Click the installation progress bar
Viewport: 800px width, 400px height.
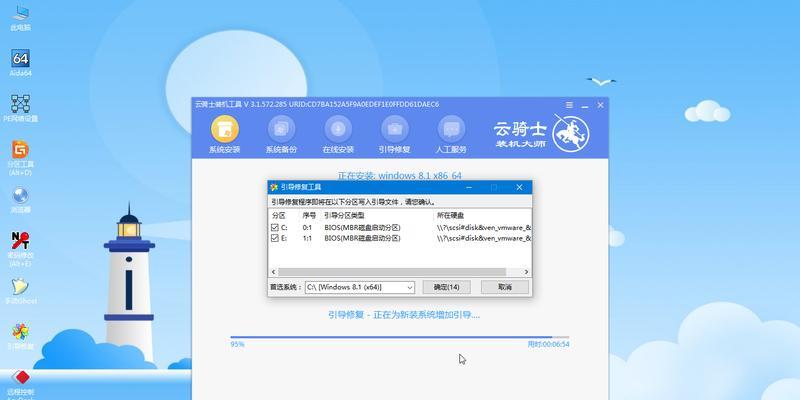pyautogui.click(x=399, y=337)
